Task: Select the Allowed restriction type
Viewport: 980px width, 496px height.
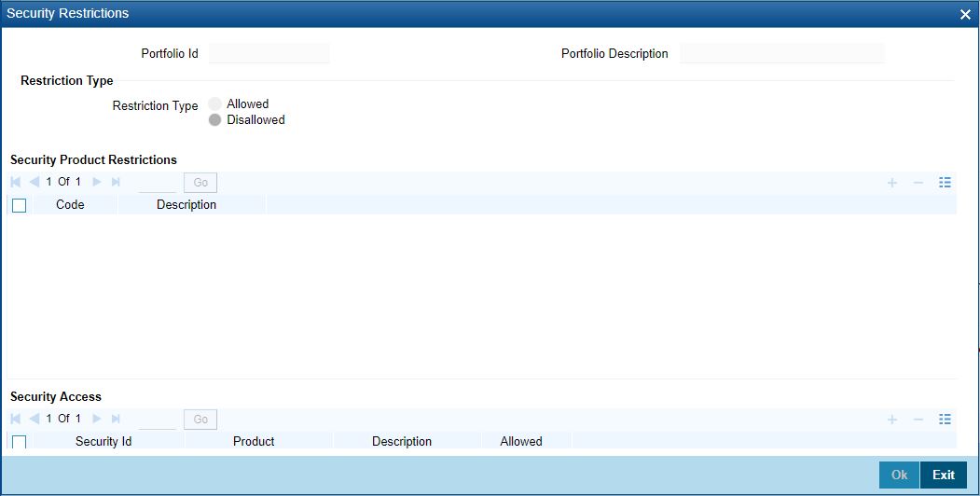Action: pyautogui.click(x=215, y=104)
